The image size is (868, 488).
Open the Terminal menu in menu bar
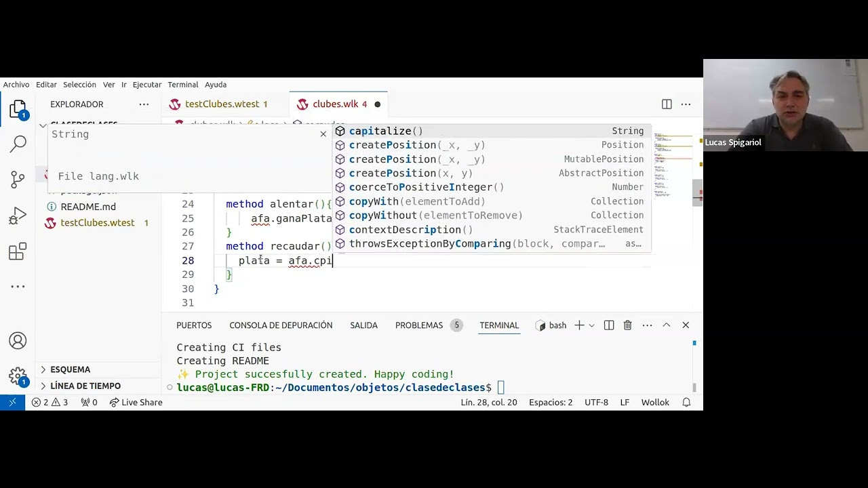point(183,85)
